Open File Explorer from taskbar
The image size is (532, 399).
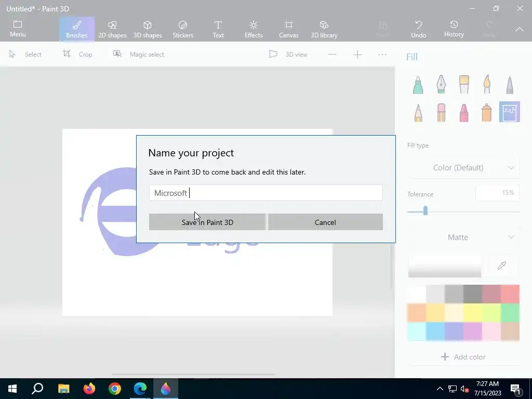point(63,389)
